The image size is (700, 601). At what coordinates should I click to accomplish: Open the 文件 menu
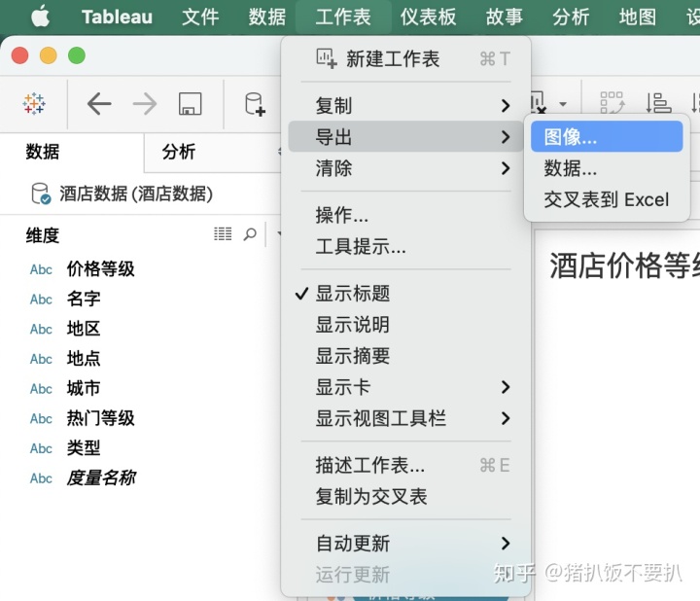[200, 17]
